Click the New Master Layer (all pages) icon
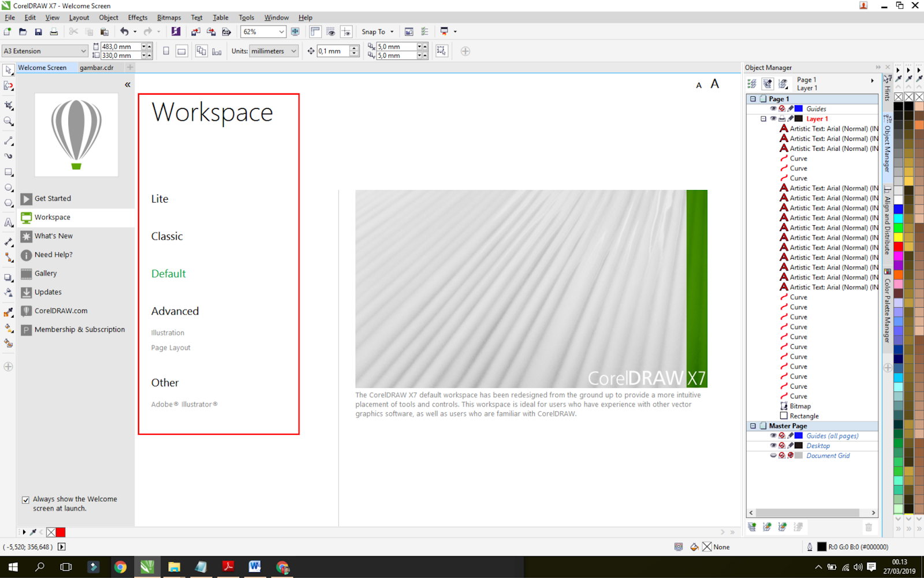 tap(767, 527)
